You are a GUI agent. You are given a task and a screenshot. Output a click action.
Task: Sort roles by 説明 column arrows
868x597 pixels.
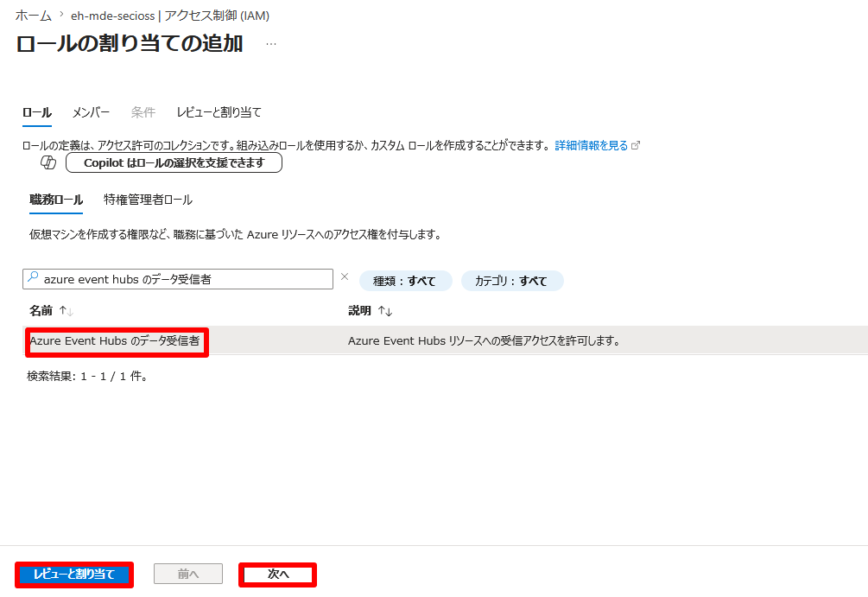coord(385,311)
